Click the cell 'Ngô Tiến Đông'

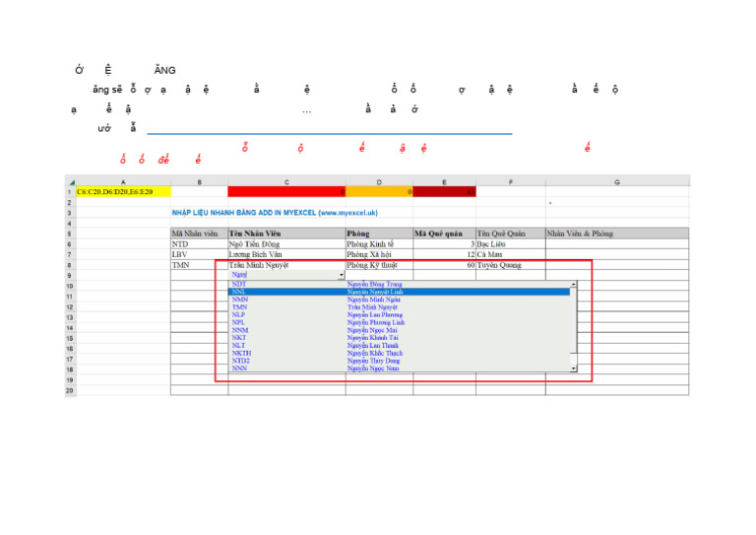286,244
